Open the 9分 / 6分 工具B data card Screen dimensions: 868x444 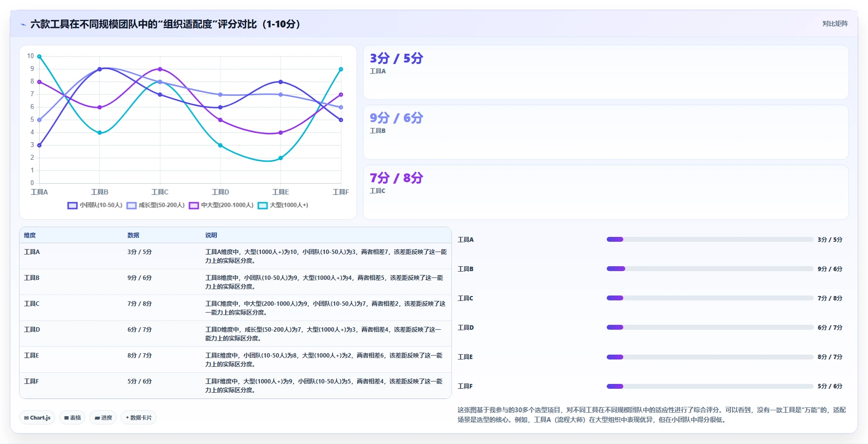pyautogui.click(x=606, y=132)
